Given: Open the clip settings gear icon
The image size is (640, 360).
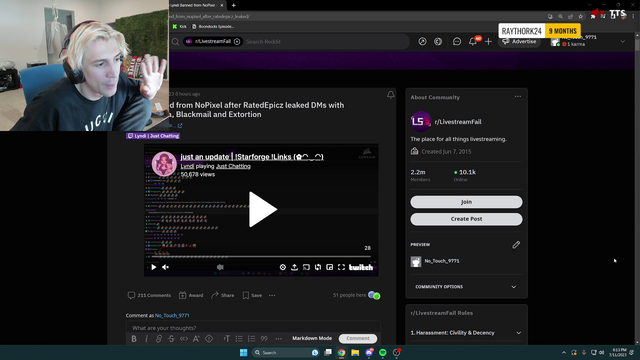Looking at the screenshot, I should [282, 267].
